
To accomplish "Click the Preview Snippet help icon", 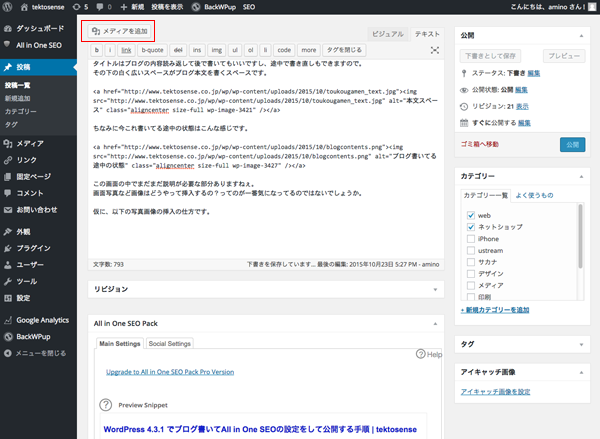I will coord(105,405).
